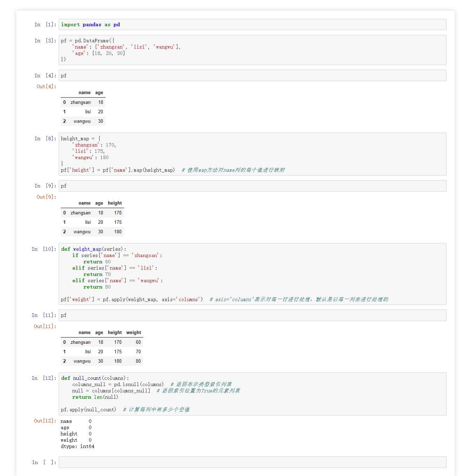Screen dimensions: 471x476
Task: Click the 'wangwu': 180 dictionary line
Action: [x=90, y=157]
